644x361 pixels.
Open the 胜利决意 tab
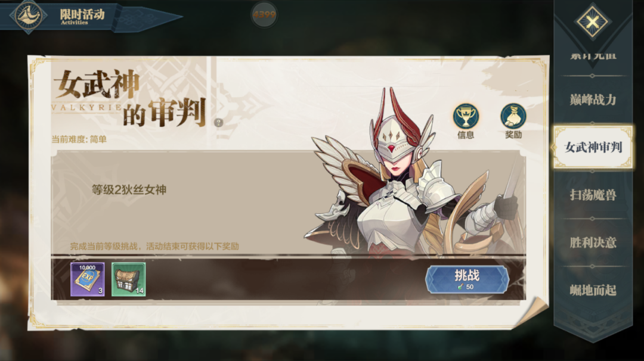593,242
